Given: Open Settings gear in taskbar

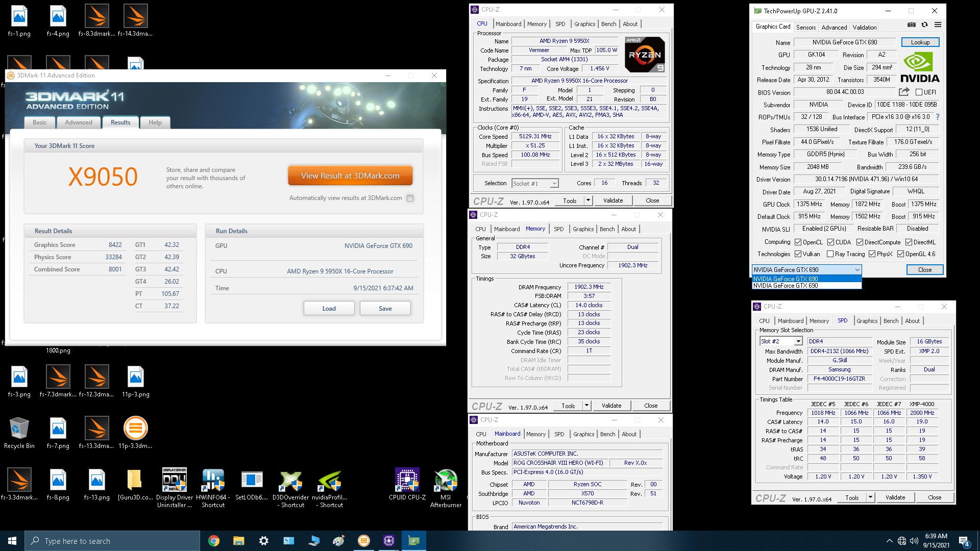Looking at the screenshot, I should [x=263, y=541].
